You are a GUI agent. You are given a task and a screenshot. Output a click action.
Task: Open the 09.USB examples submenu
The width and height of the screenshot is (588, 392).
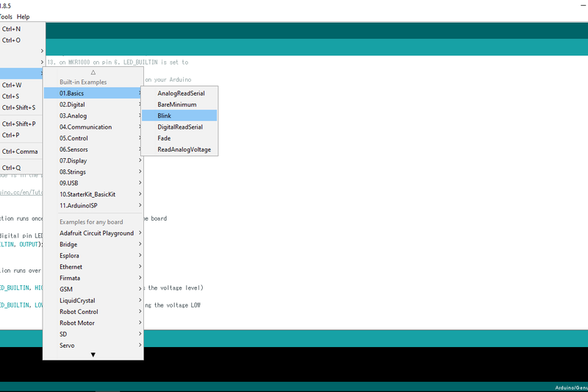(93, 183)
